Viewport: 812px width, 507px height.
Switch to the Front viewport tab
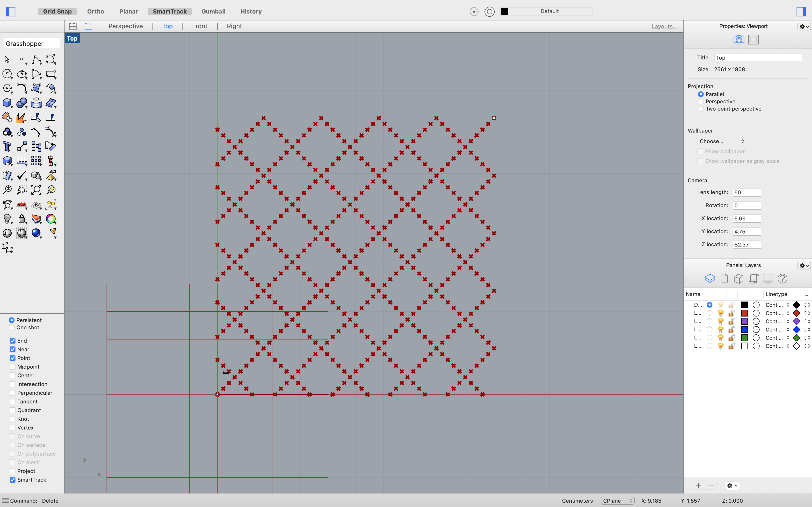199,26
